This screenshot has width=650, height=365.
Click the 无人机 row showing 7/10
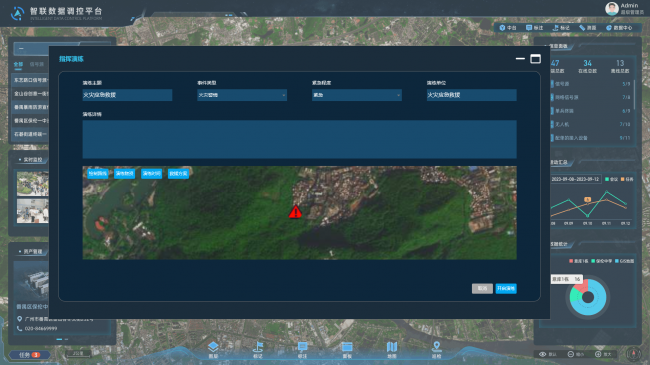tap(592, 124)
